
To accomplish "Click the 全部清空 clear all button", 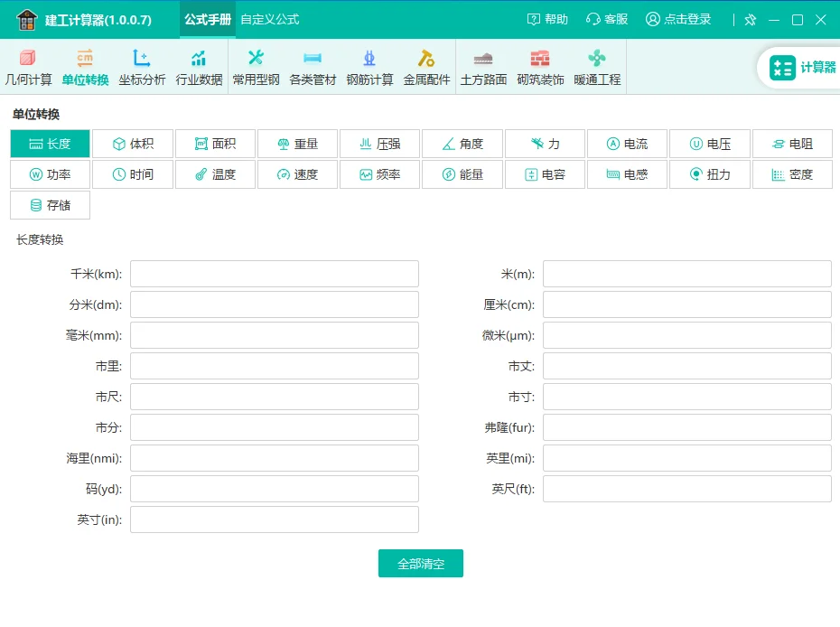I will [420, 562].
